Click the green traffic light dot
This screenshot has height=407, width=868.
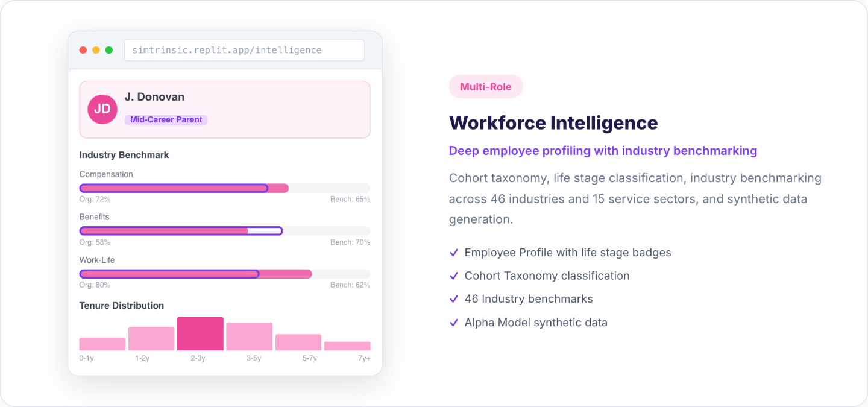[109, 50]
